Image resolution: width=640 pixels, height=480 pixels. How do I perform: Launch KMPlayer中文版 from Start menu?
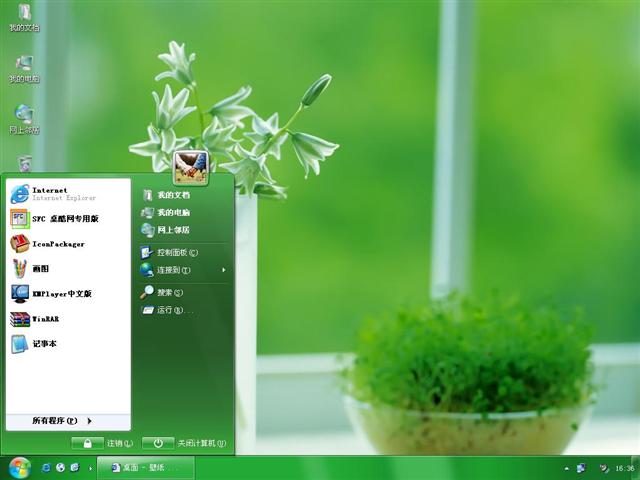68,293
